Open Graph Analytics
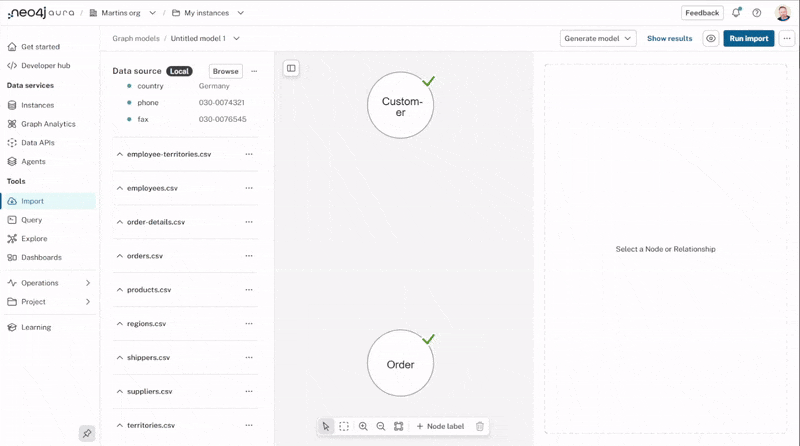800x446 pixels. (49, 124)
